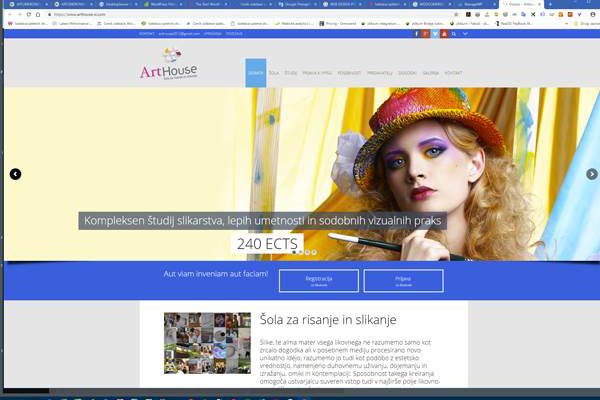Screen dimensions: 600x400
Task: Click the browser forward arrow
Action: tap(19, 14)
